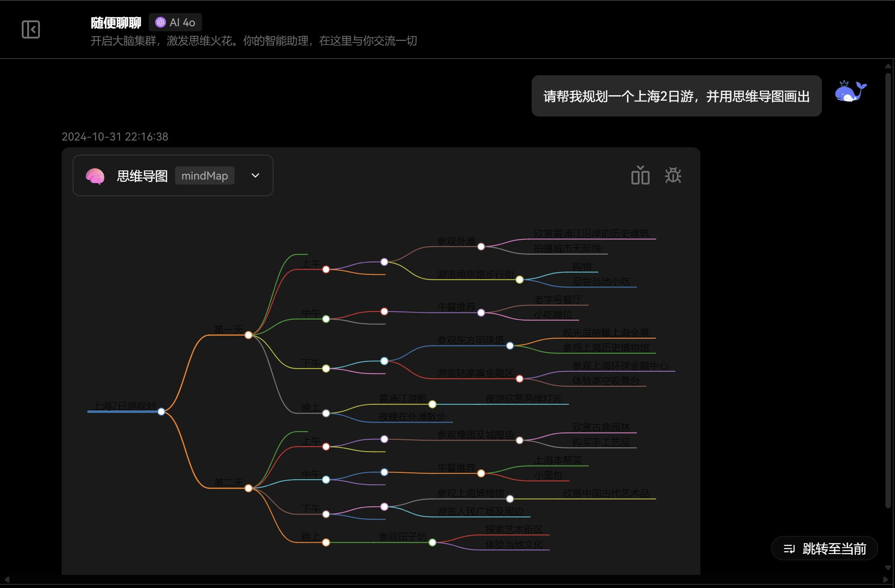Click the mindMap type tag
This screenshot has height=588, width=895.
click(x=204, y=175)
